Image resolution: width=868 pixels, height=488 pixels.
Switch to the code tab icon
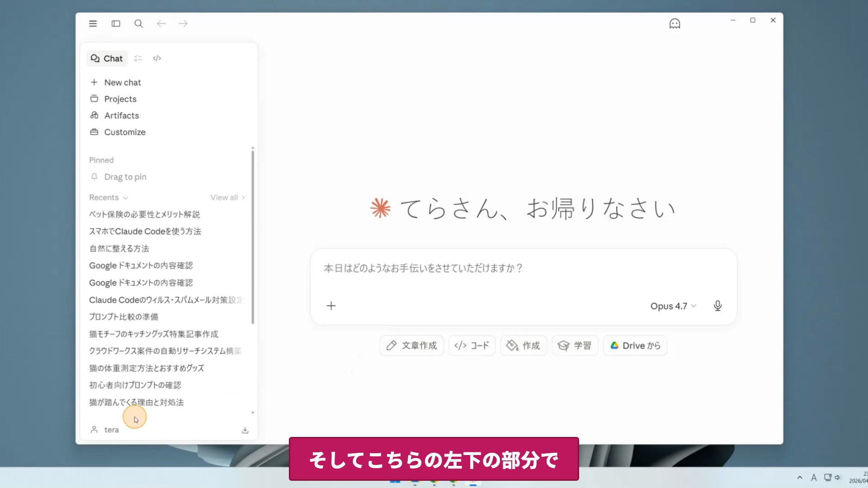[157, 58]
